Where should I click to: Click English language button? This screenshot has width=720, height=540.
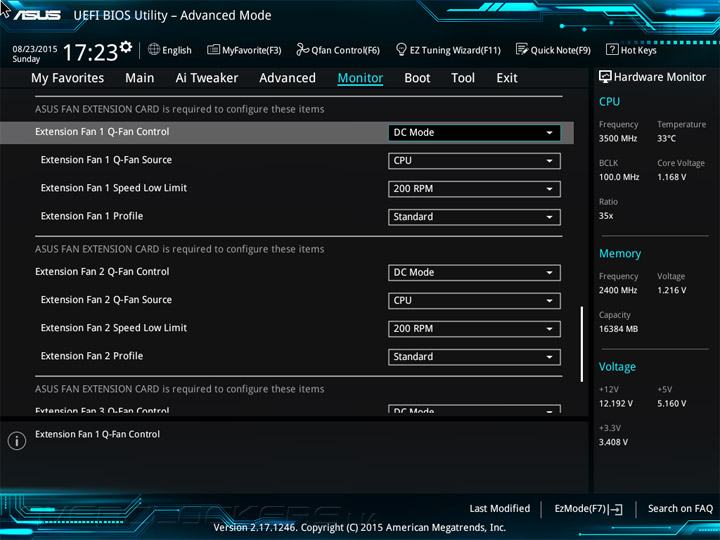tap(170, 50)
